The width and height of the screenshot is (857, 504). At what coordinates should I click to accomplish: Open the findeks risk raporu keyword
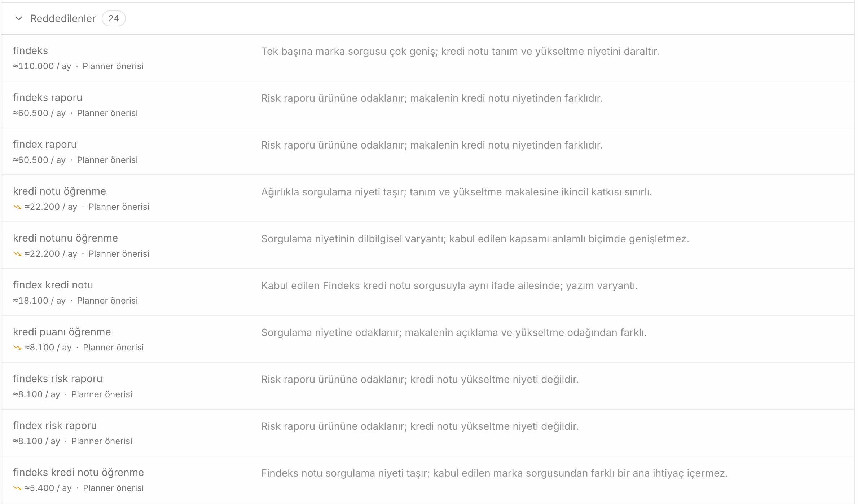(58, 379)
